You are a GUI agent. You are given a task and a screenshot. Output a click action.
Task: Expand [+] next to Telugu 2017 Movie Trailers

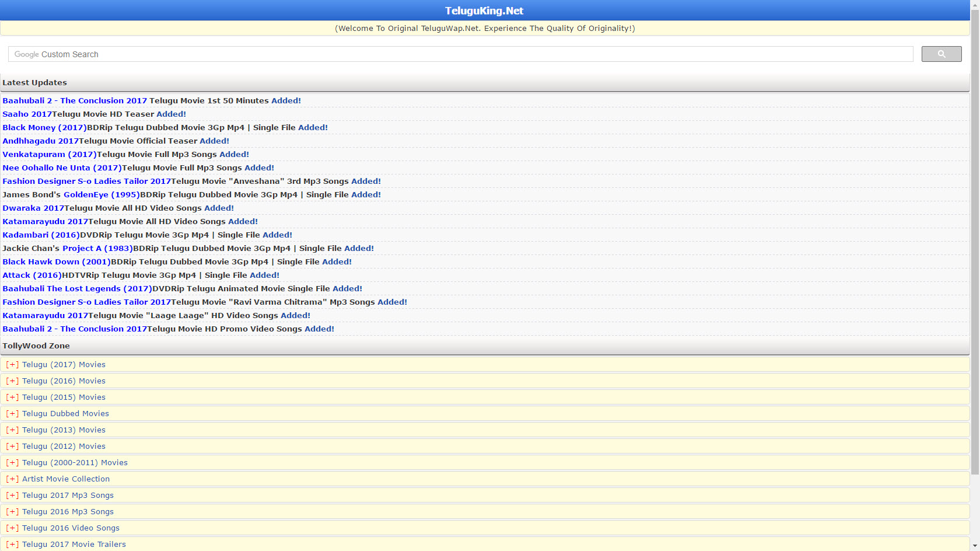pos(12,544)
